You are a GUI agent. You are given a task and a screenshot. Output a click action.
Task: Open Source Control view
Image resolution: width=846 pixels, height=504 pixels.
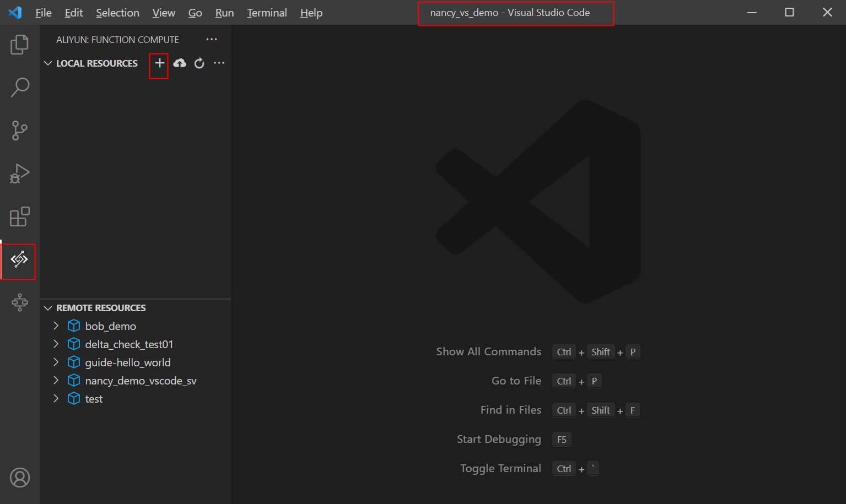(20, 131)
